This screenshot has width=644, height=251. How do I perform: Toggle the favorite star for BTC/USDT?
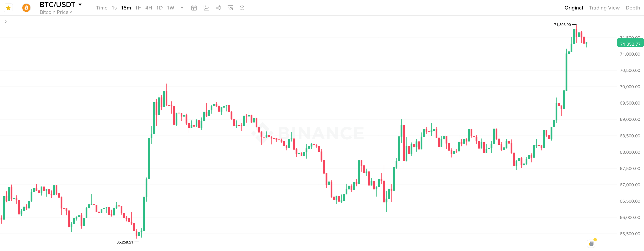click(x=8, y=8)
